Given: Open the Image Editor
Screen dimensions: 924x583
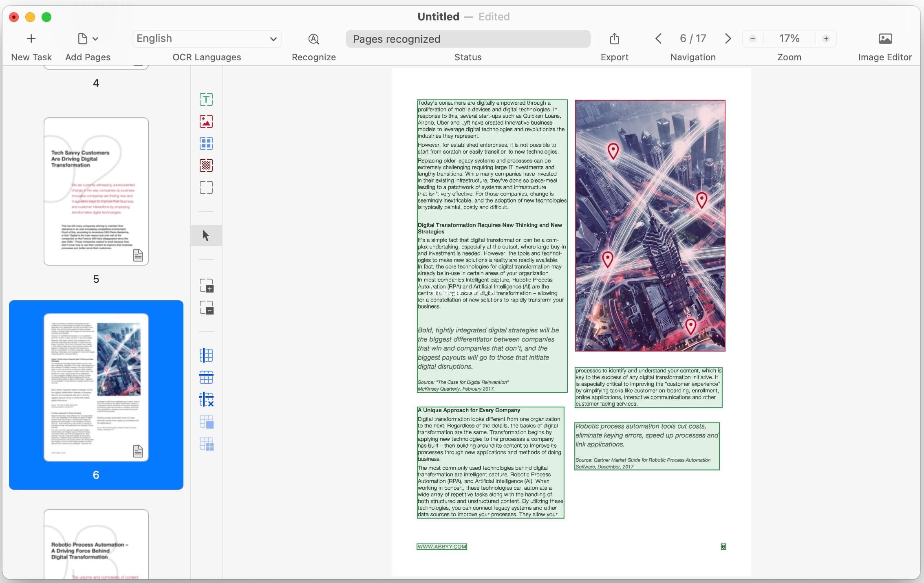Looking at the screenshot, I should 885,39.
